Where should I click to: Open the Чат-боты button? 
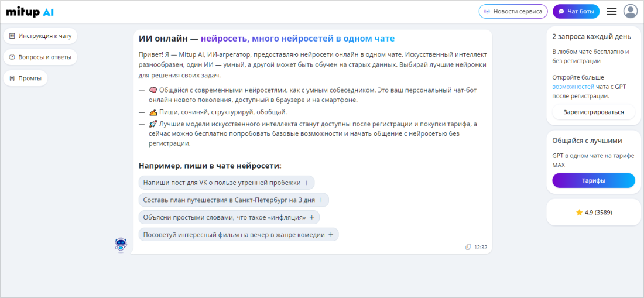click(x=576, y=12)
